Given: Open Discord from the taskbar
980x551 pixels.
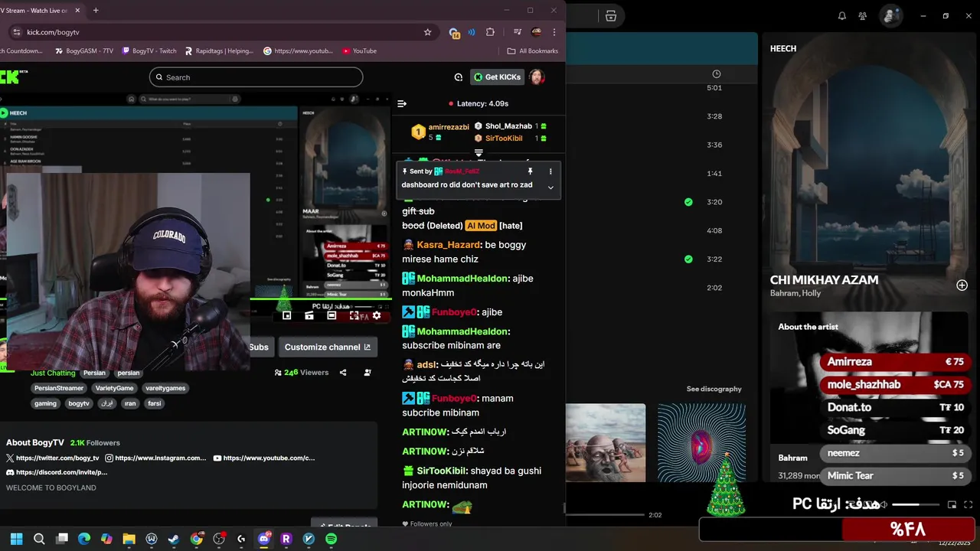Looking at the screenshot, I should [x=264, y=539].
